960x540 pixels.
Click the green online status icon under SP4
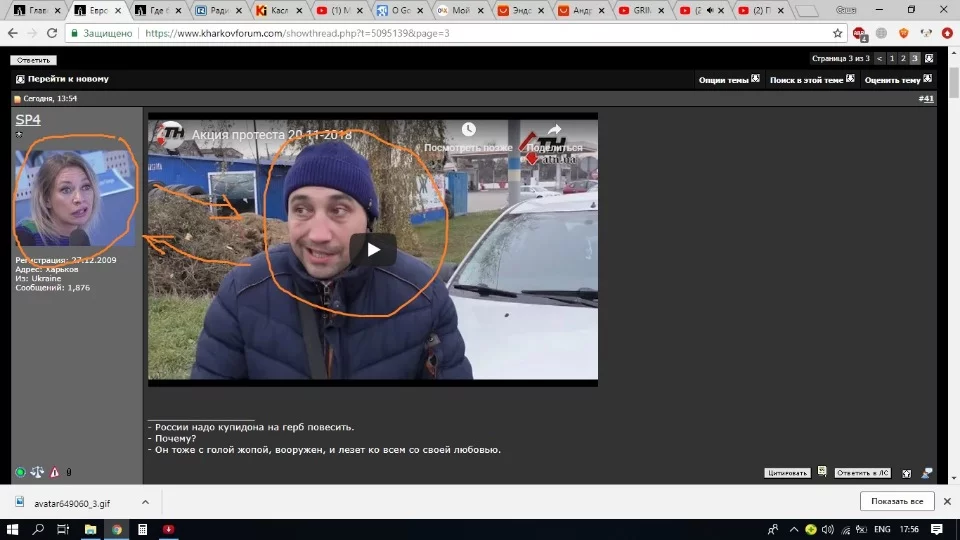pos(20,472)
